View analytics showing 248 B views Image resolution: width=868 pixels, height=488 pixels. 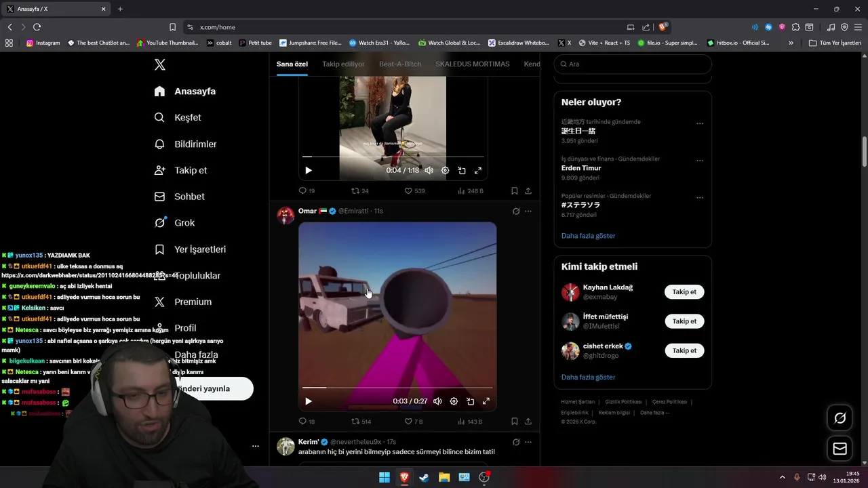tap(471, 191)
